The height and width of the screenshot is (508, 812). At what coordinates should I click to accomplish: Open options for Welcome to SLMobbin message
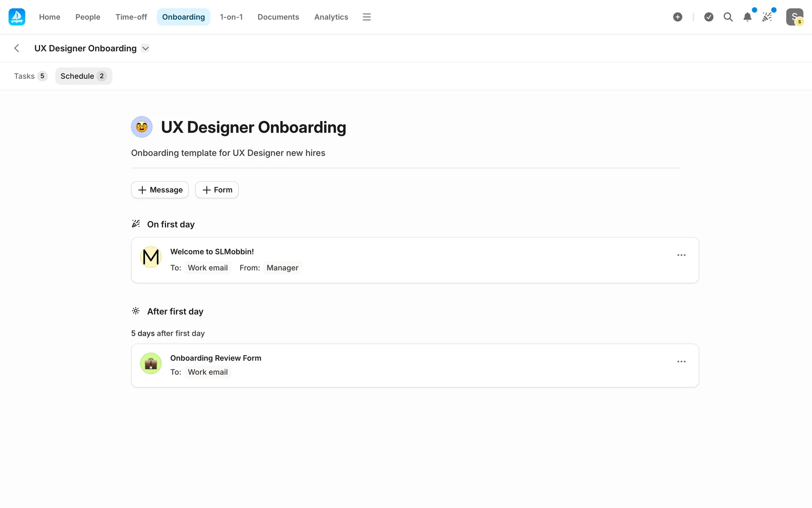point(681,255)
